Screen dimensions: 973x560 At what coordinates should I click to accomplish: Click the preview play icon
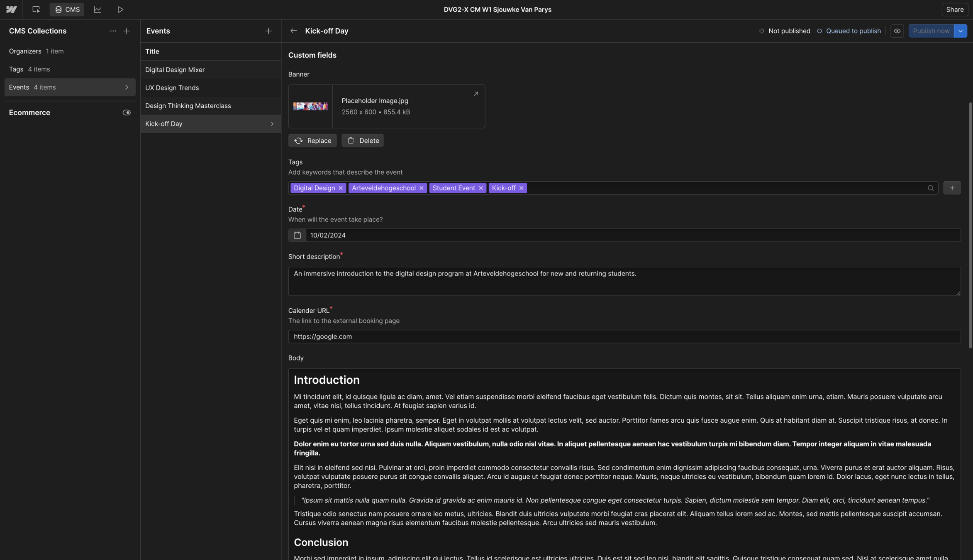(120, 10)
